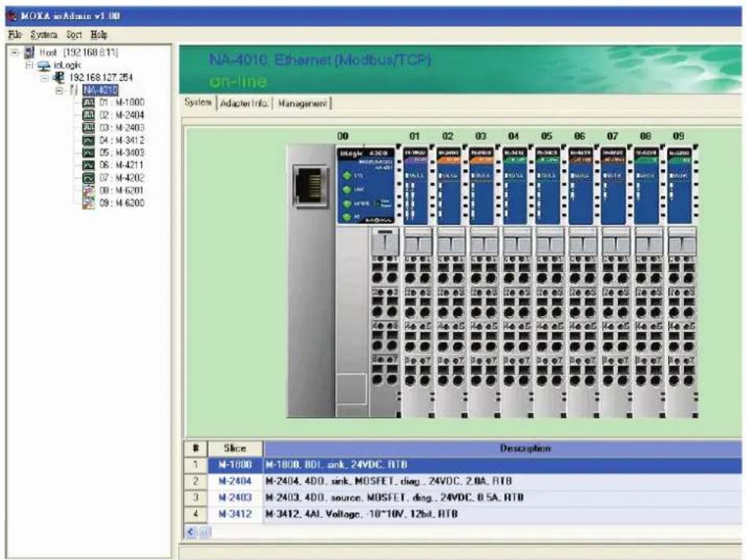Open the Sort menu
The image size is (746, 560).
(74, 35)
